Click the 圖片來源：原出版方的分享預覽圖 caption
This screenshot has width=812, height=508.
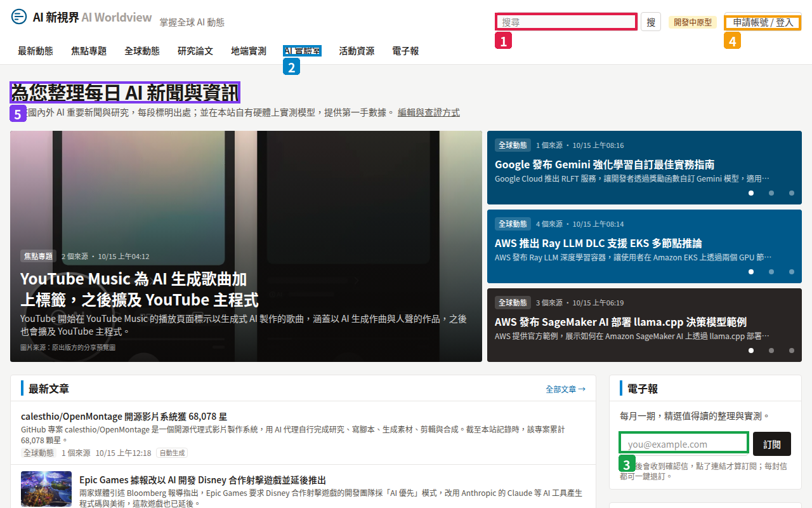(x=68, y=347)
